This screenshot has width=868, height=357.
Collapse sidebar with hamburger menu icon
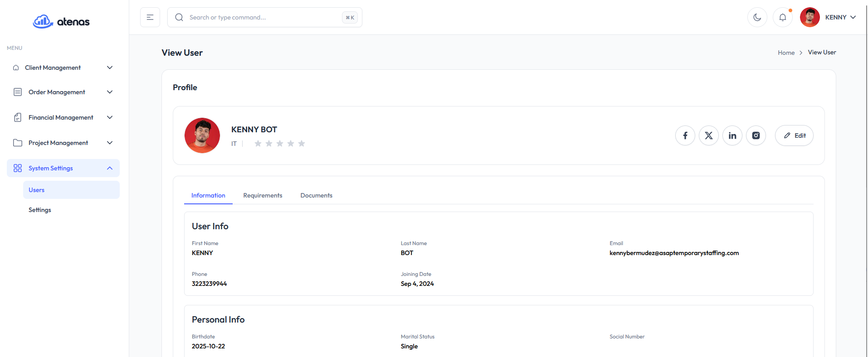click(x=150, y=17)
